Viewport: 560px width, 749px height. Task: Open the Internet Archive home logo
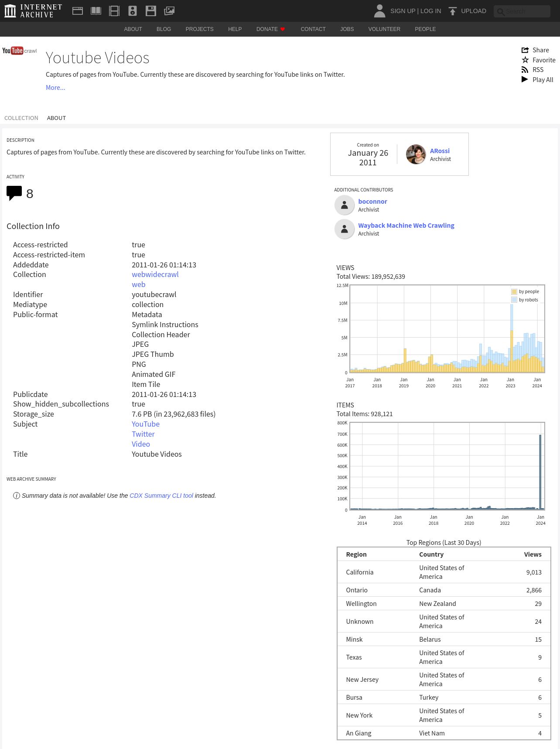pyautogui.click(x=33, y=11)
